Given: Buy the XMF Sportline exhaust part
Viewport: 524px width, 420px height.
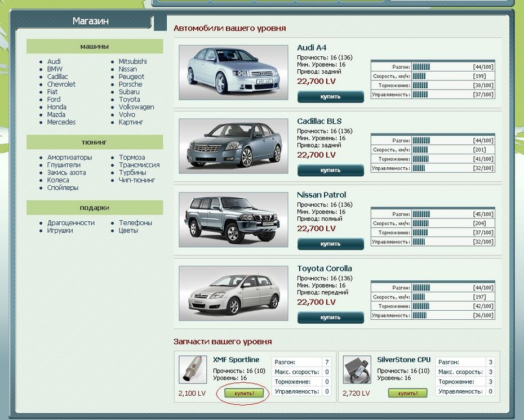Looking at the screenshot, I should [x=244, y=394].
